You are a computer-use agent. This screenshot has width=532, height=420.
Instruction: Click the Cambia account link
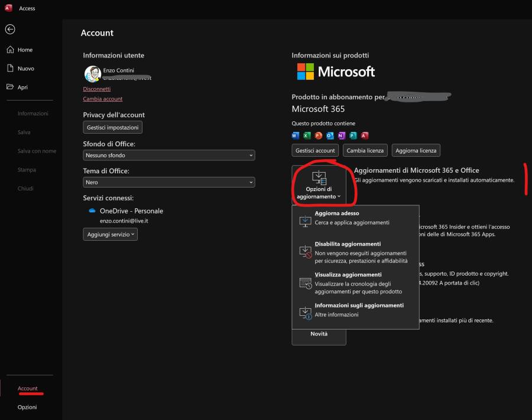tap(103, 99)
